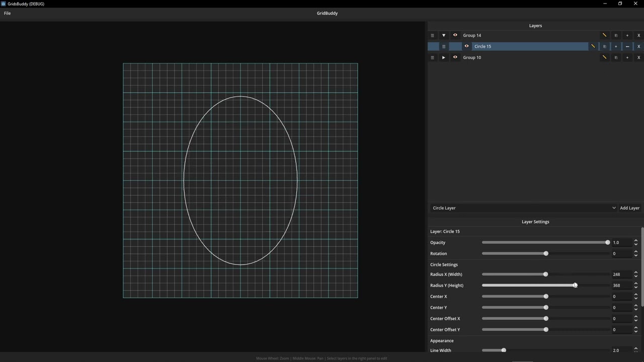Click the Radius X value field showing 248
This screenshot has height=362, width=644.
click(621, 274)
